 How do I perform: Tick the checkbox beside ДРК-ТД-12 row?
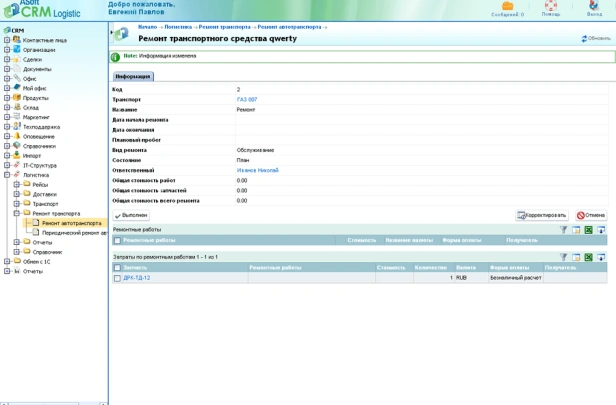click(117, 278)
